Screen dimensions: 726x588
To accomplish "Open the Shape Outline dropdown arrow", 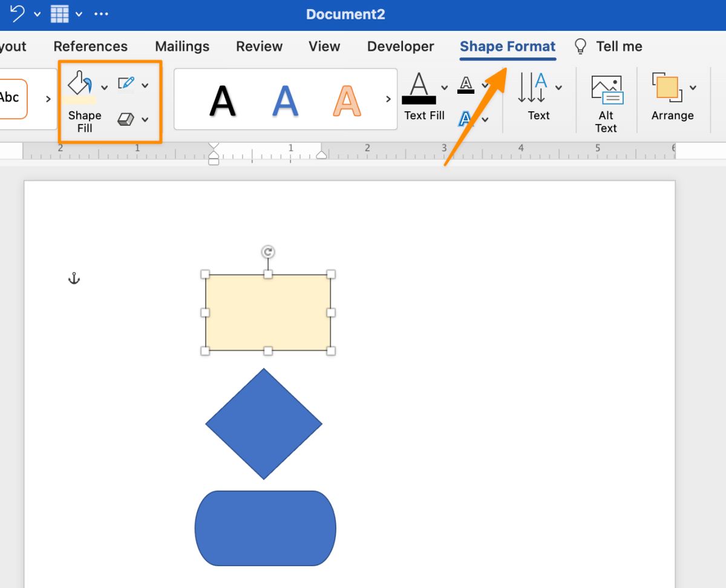I will point(145,85).
